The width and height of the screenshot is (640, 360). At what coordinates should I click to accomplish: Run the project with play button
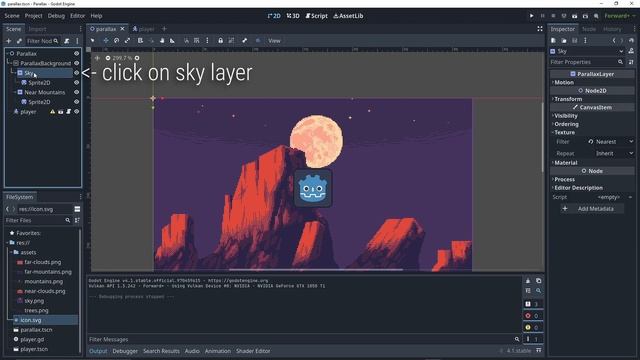[531, 16]
